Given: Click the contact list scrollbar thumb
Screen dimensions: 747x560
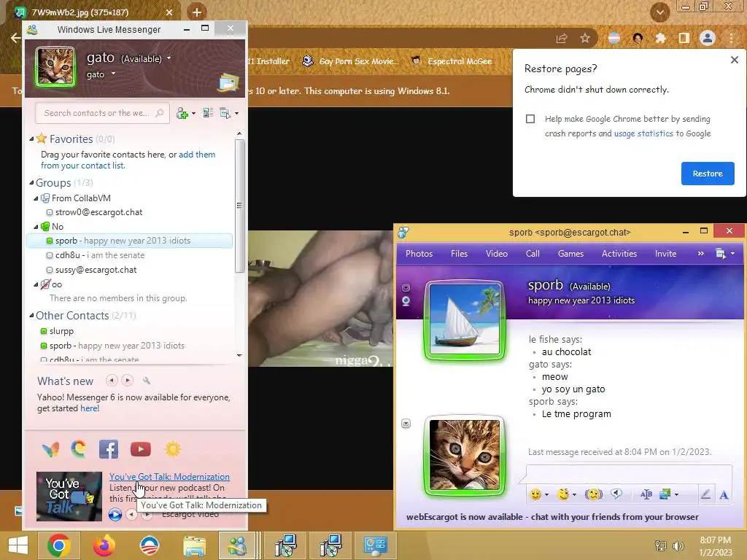Looking at the screenshot, I should [x=239, y=205].
